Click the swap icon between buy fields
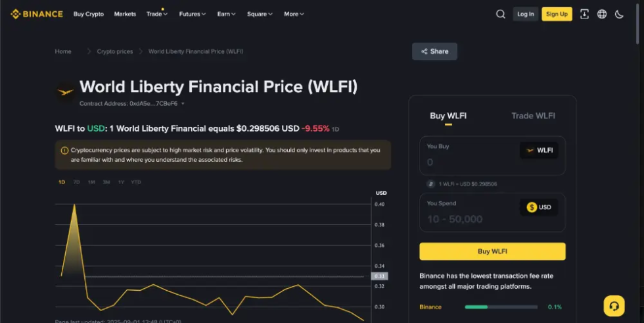 (431, 184)
